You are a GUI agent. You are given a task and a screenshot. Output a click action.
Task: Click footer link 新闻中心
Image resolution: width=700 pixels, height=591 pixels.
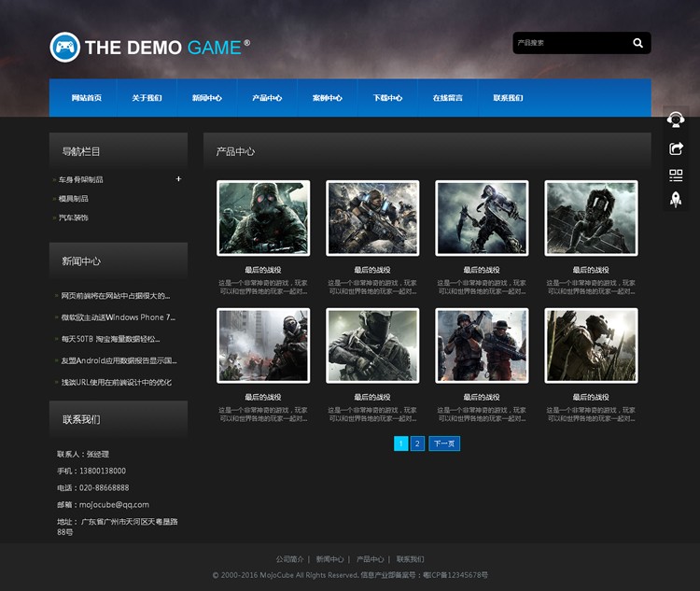(x=329, y=559)
